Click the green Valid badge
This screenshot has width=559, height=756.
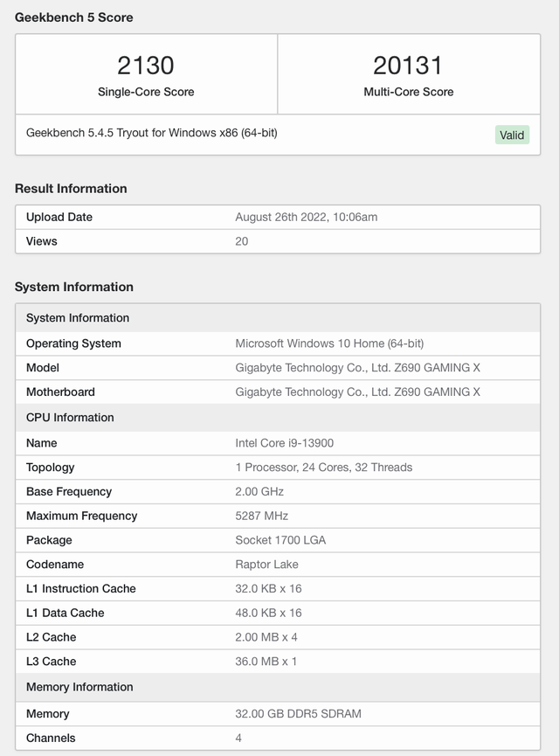pos(512,135)
